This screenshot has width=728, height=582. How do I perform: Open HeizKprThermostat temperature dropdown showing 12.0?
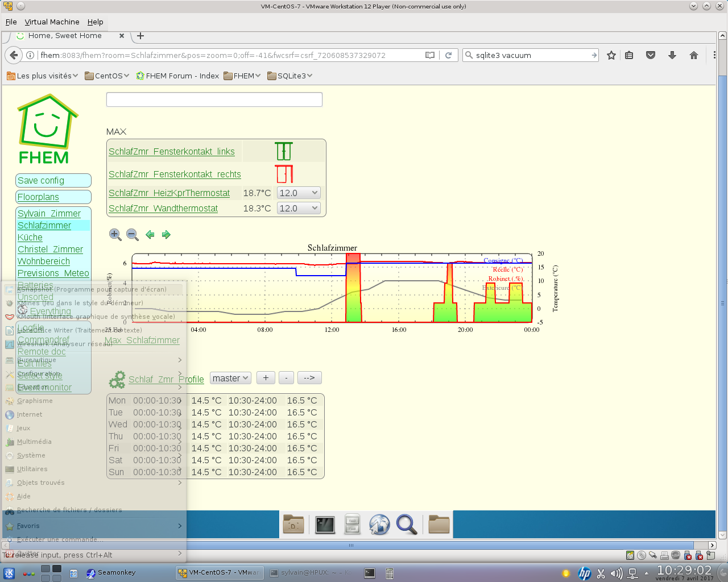click(299, 193)
